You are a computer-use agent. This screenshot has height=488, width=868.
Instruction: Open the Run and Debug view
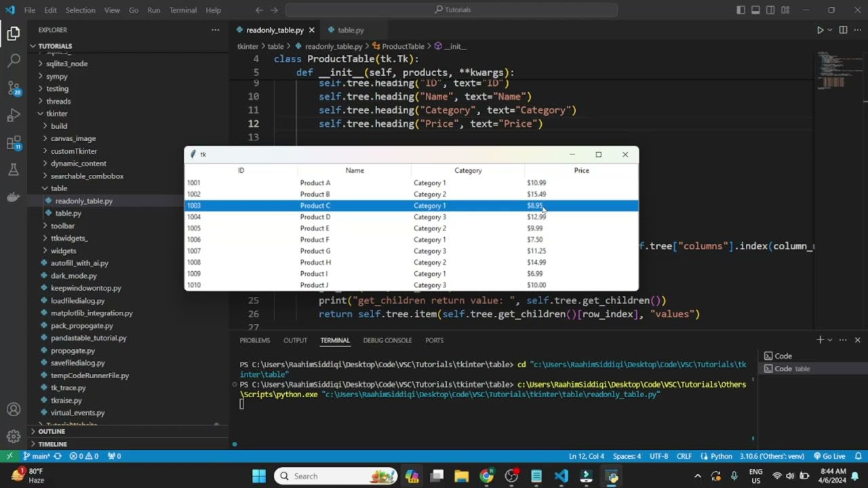coord(14,115)
